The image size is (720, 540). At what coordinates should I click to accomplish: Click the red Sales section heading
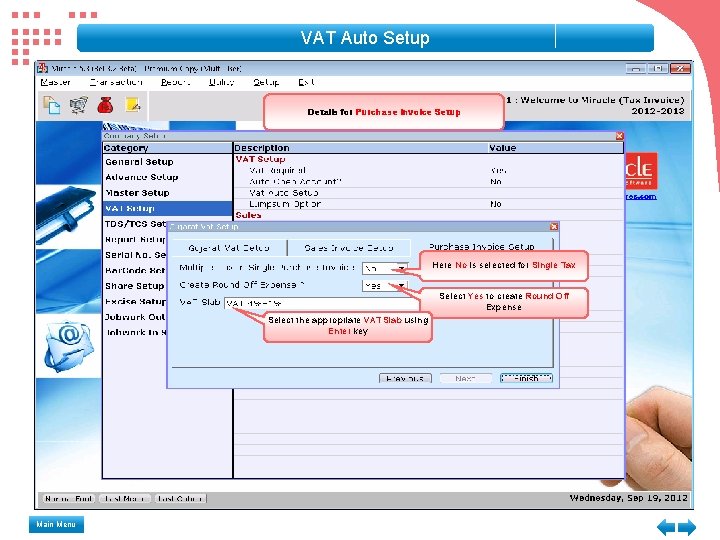[248, 215]
